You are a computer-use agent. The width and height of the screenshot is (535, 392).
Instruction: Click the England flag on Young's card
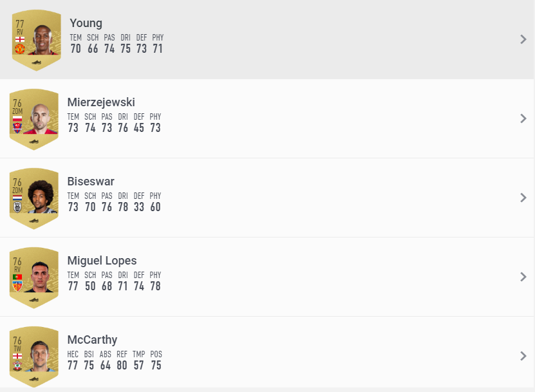click(19, 39)
